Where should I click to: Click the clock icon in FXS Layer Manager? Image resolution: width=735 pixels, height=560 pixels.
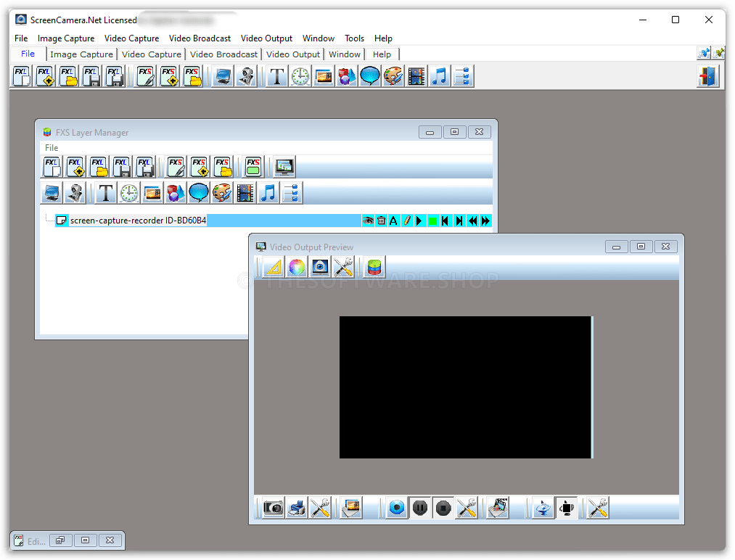tap(129, 193)
